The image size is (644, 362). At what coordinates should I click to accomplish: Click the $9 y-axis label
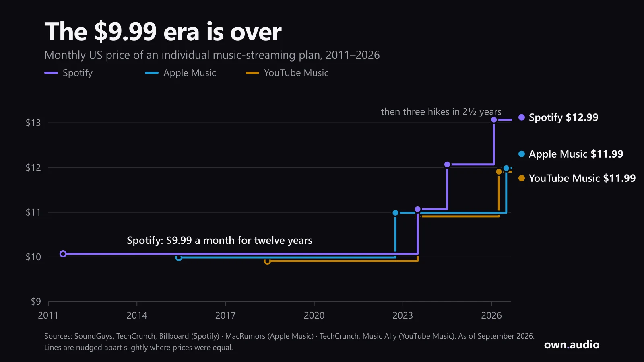point(36,302)
